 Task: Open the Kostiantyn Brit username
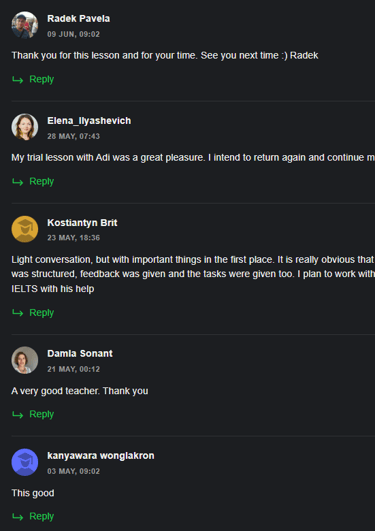[82, 223]
